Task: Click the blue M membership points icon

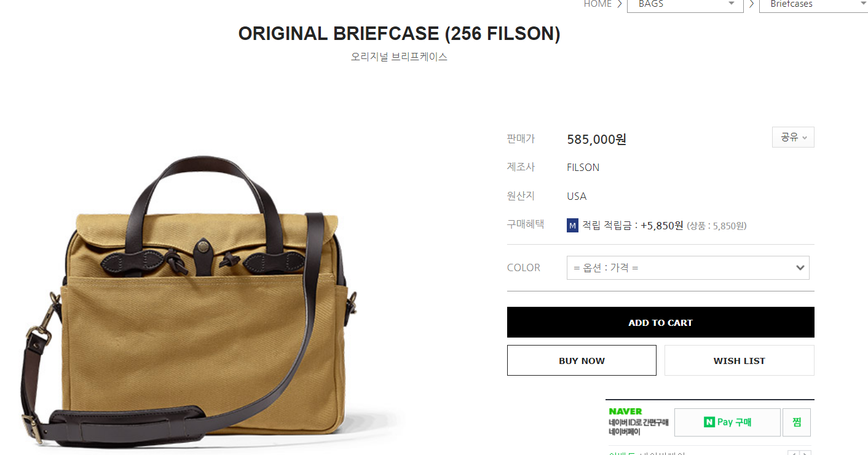Action: [572, 226]
